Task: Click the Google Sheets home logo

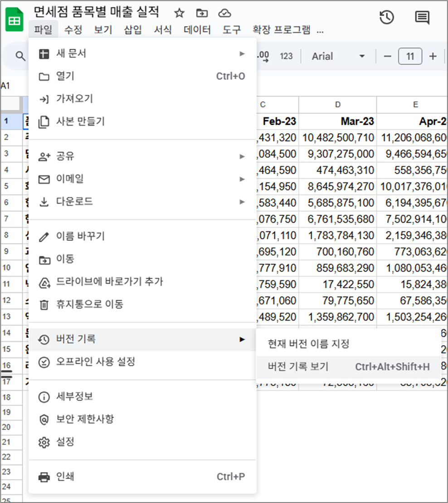Action: click(x=15, y=20)
